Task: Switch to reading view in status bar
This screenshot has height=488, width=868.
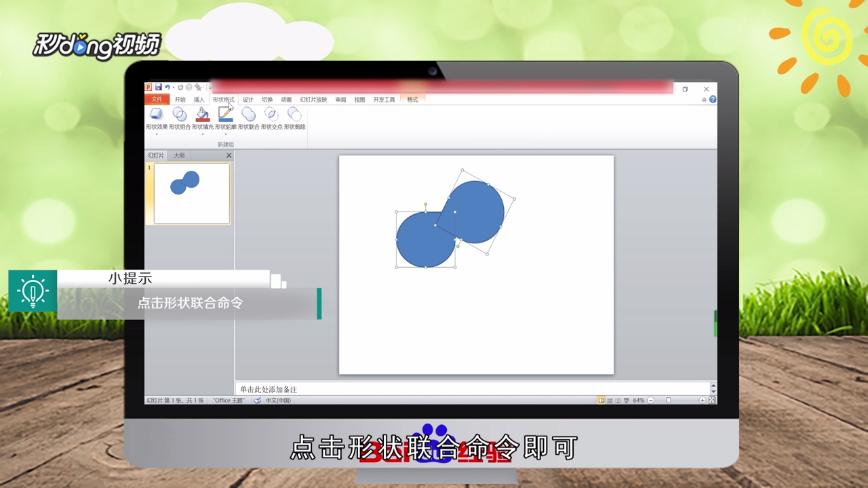Action: pos(618,401)
